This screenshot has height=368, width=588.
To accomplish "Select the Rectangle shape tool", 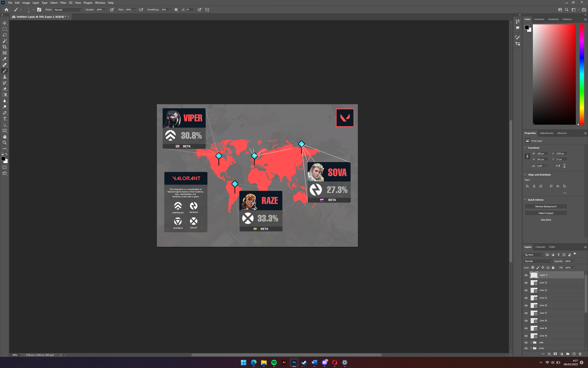I will pyautogui.click(x=5, y=131).
